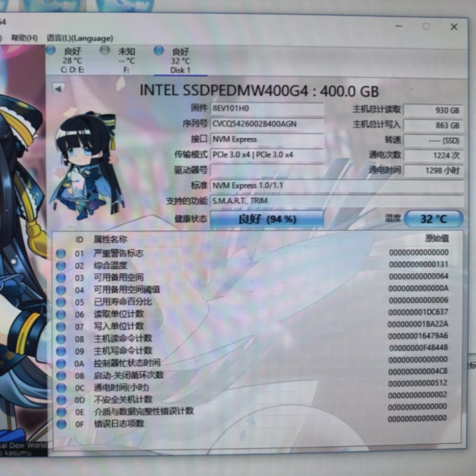Click status orb for attribute 06 读取单位计数

[x=61, y=314]
